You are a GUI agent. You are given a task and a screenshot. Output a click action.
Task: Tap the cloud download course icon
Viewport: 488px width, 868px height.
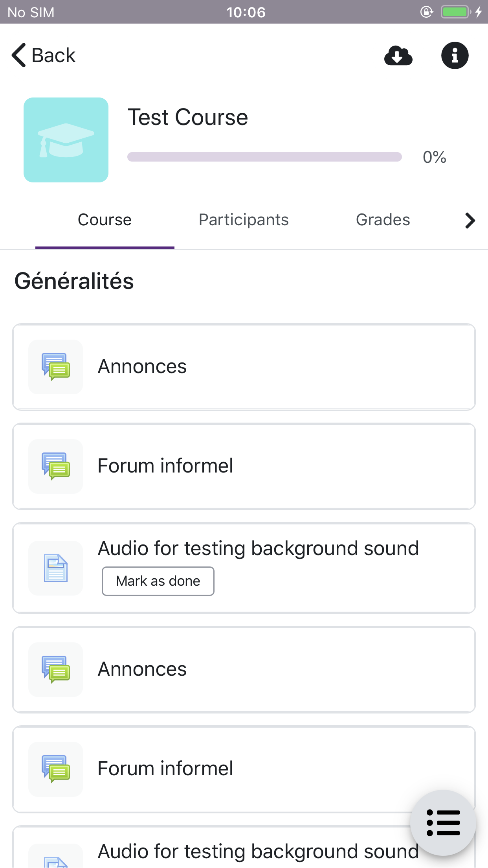pyautogui.click(x=398, y=55)
